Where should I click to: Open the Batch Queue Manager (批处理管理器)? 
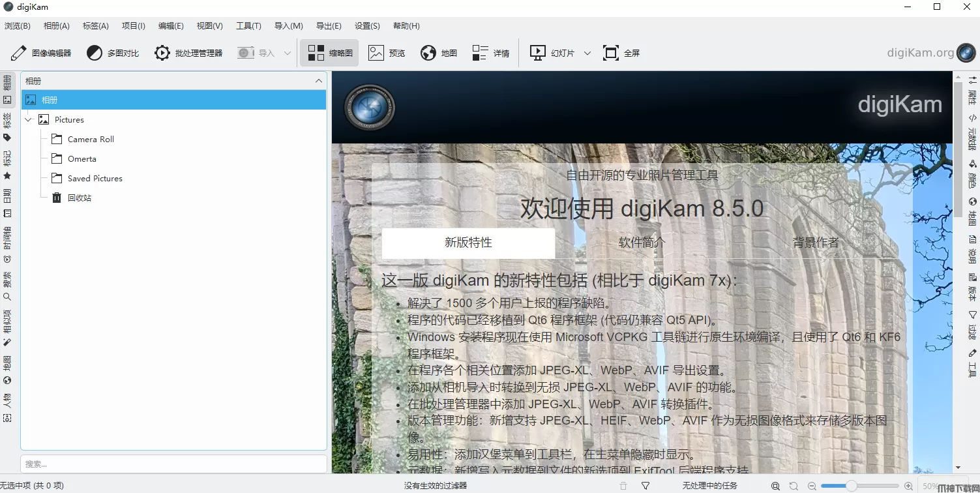tap(188, 53)
